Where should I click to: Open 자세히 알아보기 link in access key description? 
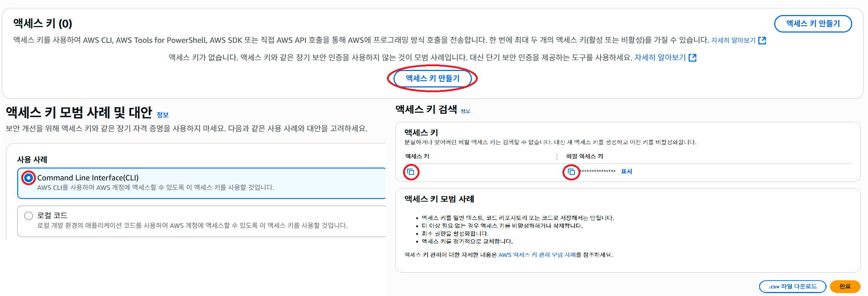[x=733, y=40]
